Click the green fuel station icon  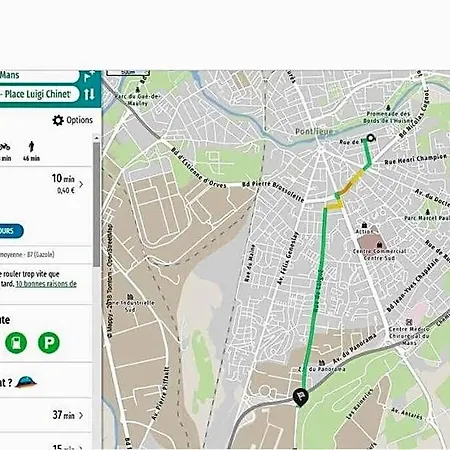(16, 343)
